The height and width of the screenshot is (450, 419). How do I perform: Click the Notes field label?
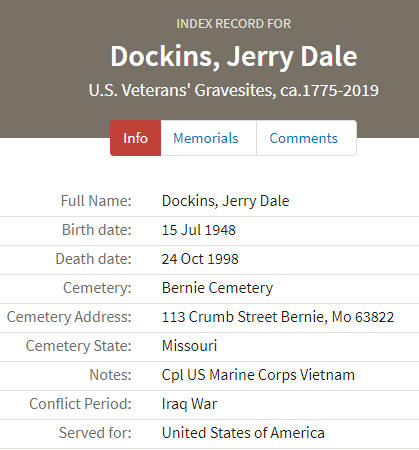[x=110, y=375]
